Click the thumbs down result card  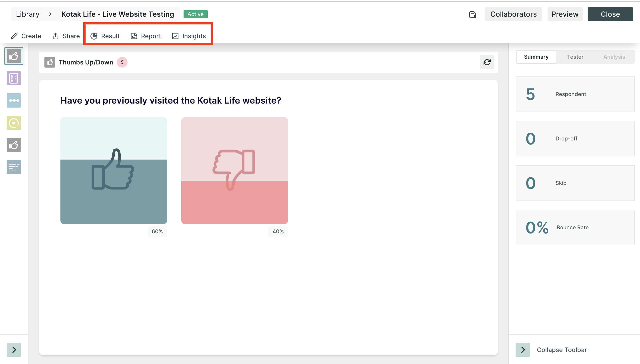234,171
